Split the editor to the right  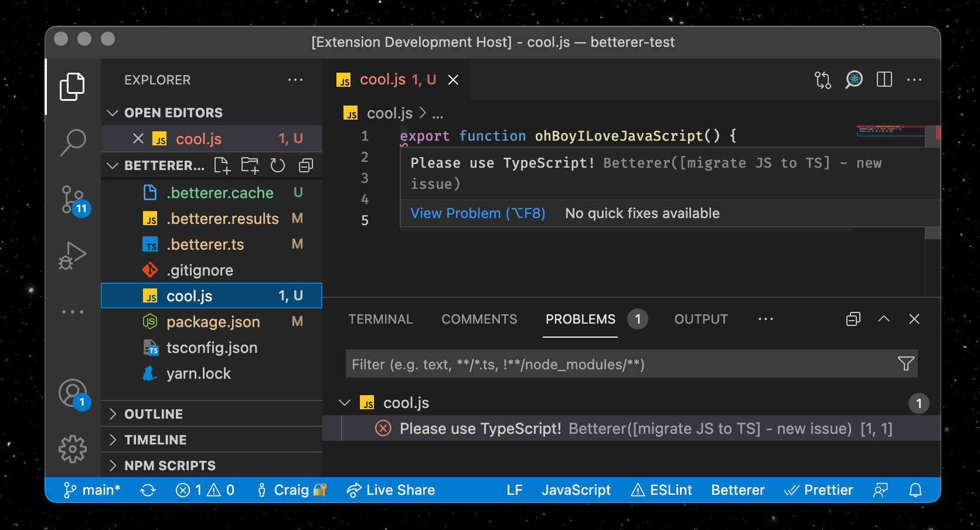tap(884, 80)
